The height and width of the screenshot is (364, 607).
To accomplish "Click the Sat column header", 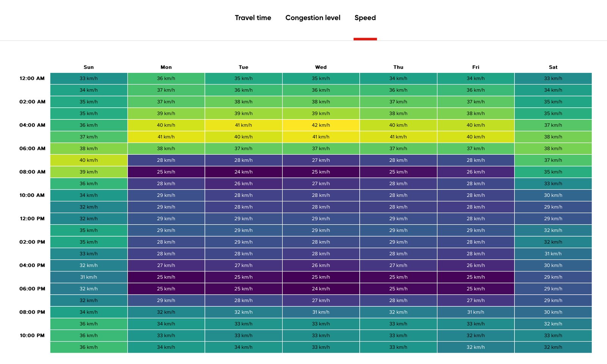I will click(553, 67).
